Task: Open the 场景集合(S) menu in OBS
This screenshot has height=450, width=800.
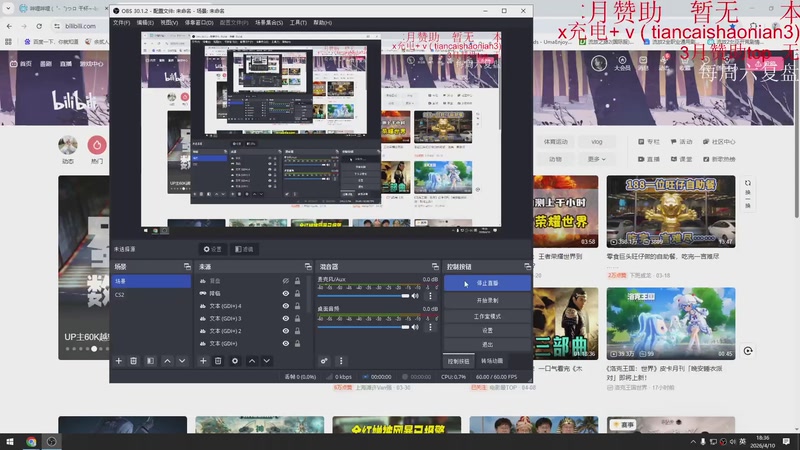Action: point(269,23)
